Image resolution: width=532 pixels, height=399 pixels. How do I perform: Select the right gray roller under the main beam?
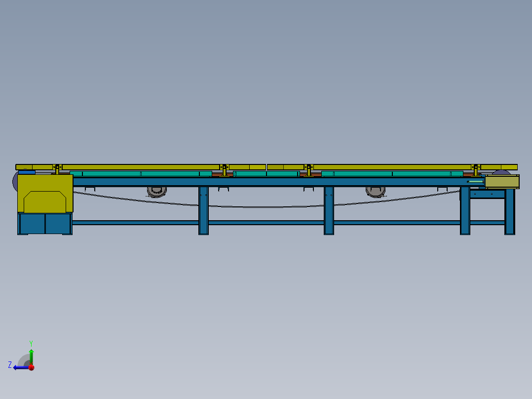(x=376, y=192)
